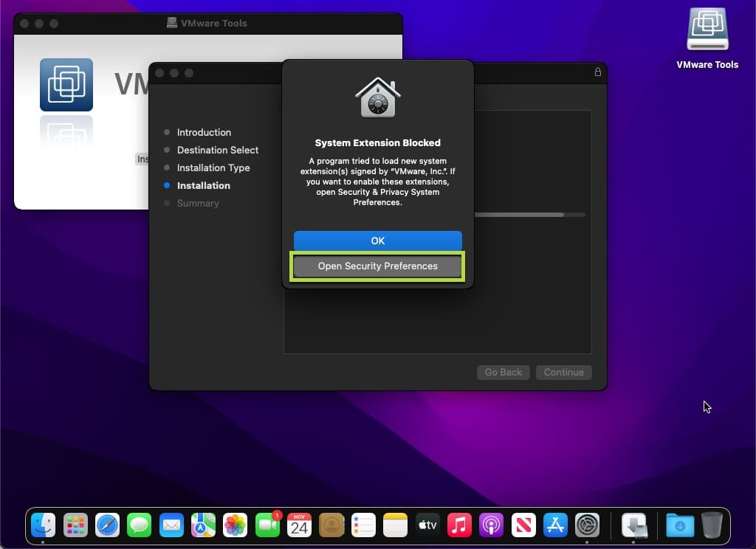Open App Store from the Dock
This screenshot has width=756, height=549.
555,525
